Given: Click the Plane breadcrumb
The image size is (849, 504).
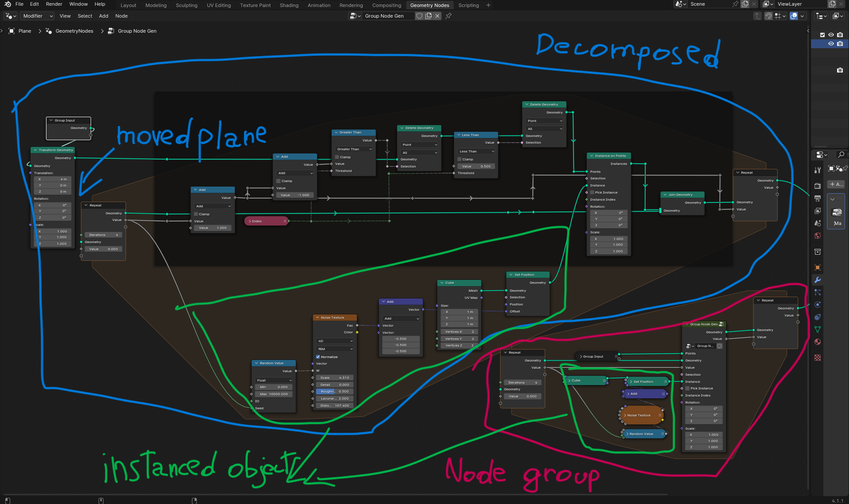Looking at the screenshot, I should (25, 31).
